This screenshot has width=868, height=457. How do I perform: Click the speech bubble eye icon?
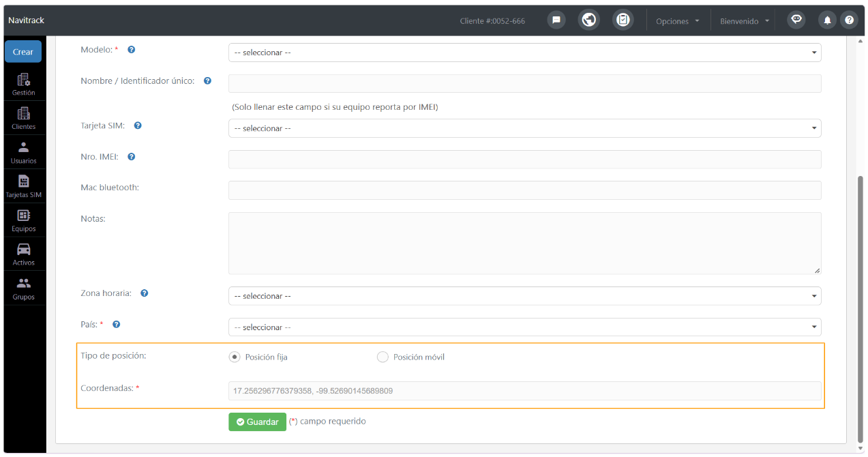pyautogui.click(x=796, y=20)
